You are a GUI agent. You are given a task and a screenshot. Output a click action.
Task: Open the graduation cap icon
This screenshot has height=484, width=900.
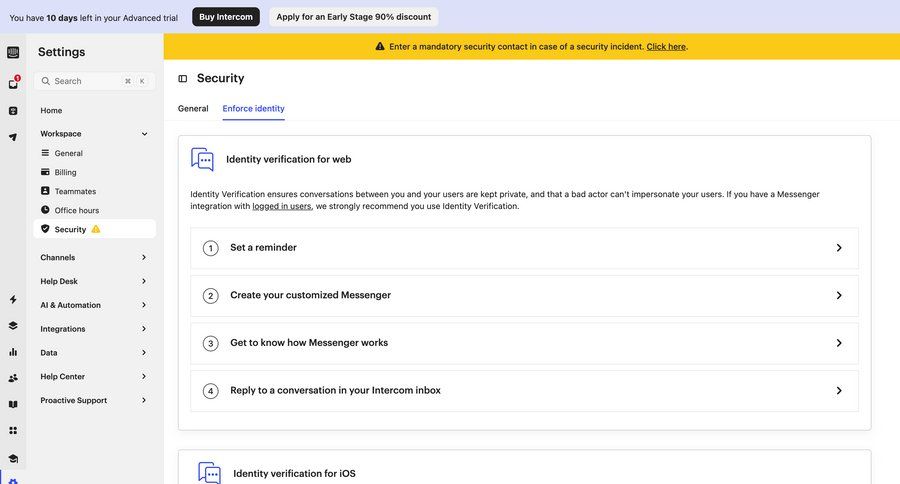tap(13, 458)
